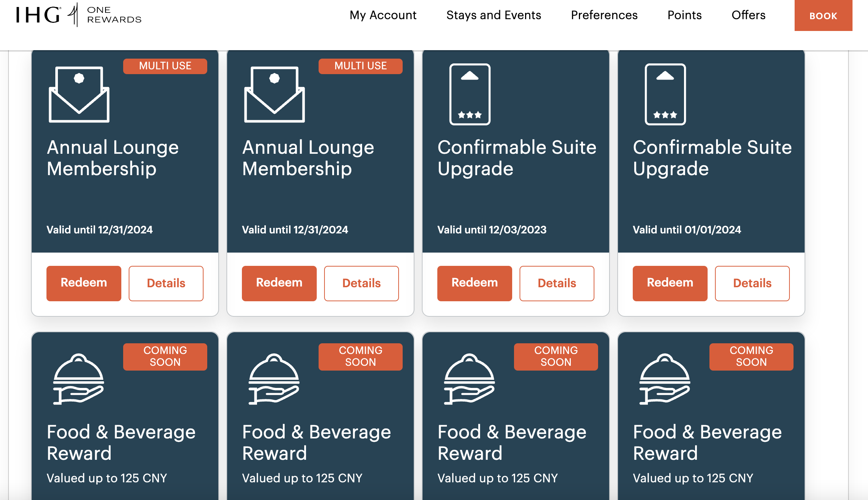868x500 pixels.
Task: Click Confirmable Suite Upgrade title above 12/03/2023
Action: tap(517, 158)
